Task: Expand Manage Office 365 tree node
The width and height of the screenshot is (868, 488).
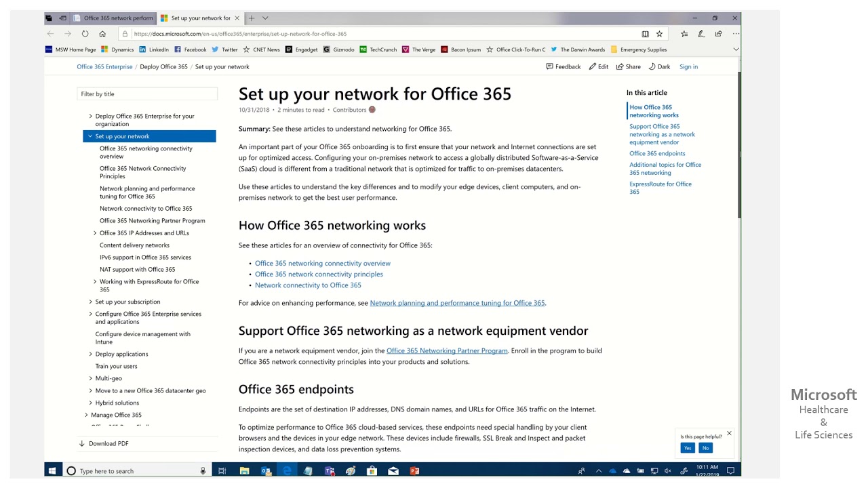Action: pos(86,415)
